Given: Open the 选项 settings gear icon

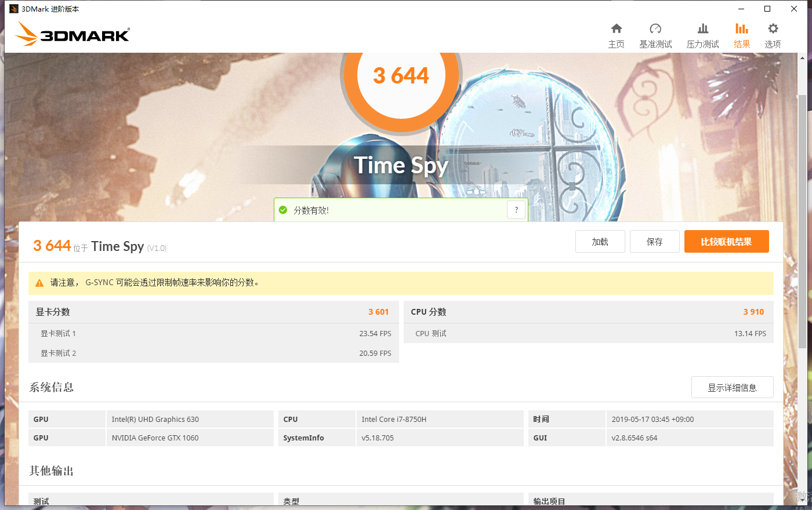Looking at the screenshot, I should pos(773,28).
